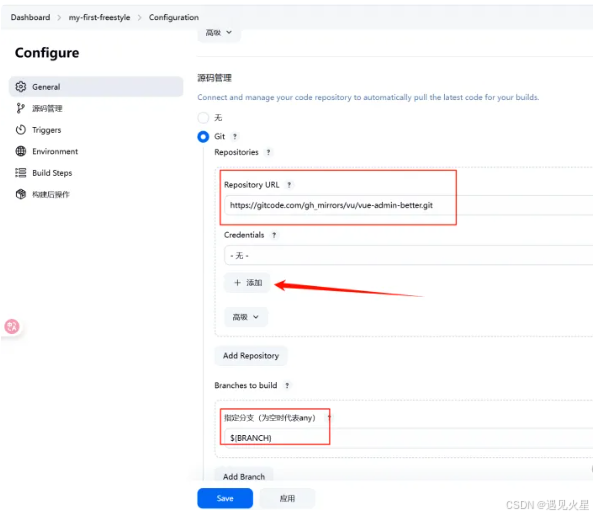This screenshot has height=516, width=593.
Task: Click the chevron after Dashboard breadcrumb
Action: click(59, 18)
